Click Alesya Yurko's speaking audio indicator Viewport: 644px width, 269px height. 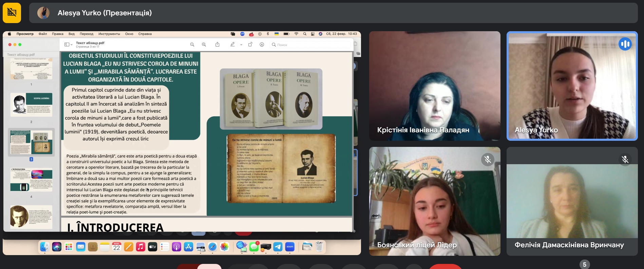[x=625, y=44]
